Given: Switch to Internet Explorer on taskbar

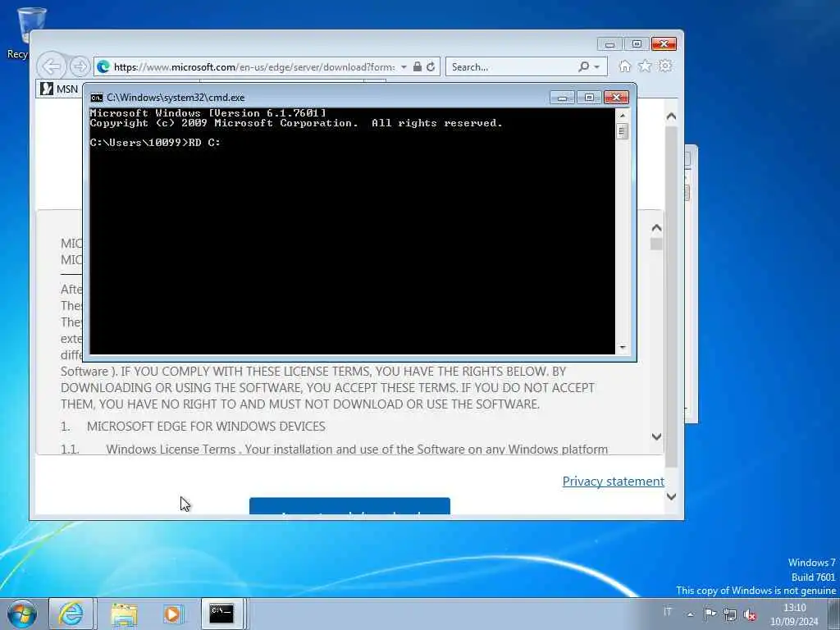Looking at the screenshot, I should [71, 614].
